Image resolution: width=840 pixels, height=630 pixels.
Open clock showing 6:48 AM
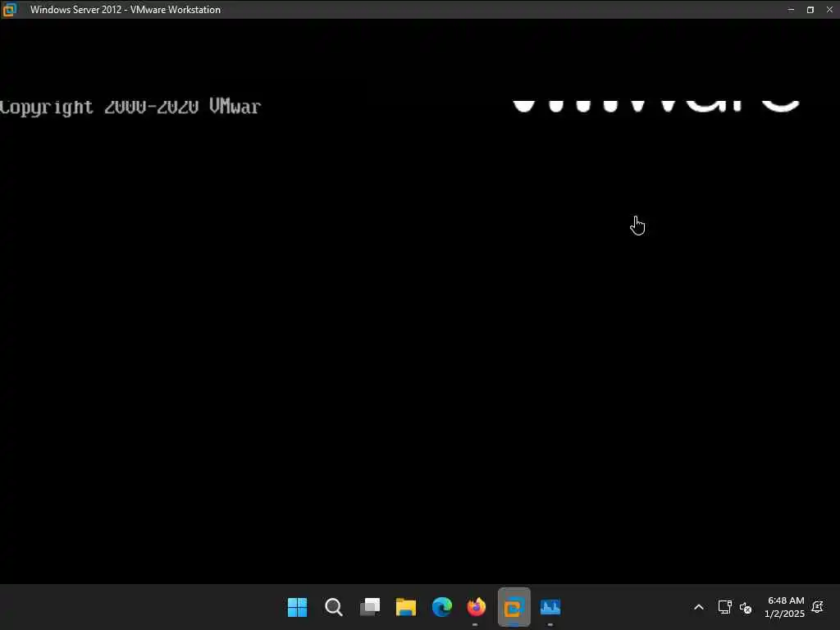[x=785, y=607]
